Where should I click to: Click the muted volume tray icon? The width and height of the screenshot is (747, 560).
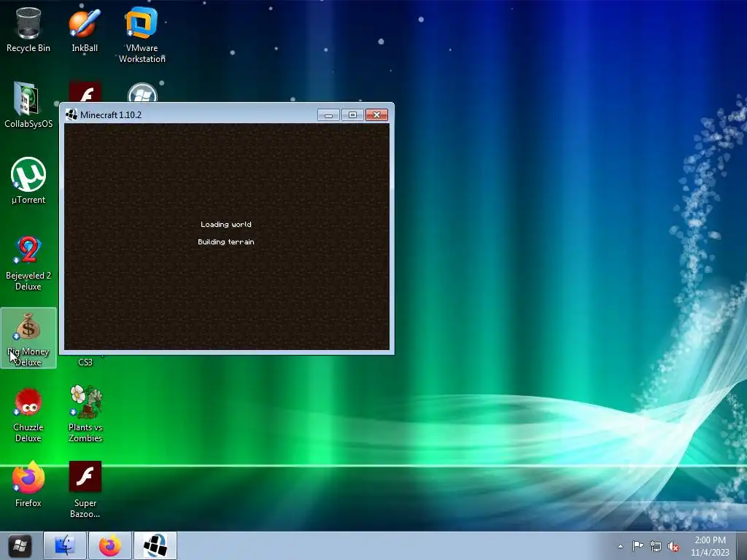673,546
